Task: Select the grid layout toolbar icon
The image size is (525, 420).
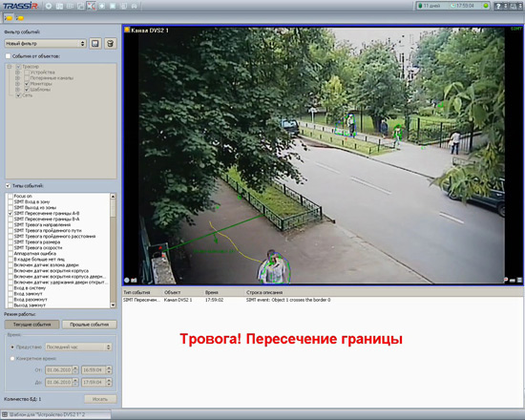Action: [x=70, y=6]
